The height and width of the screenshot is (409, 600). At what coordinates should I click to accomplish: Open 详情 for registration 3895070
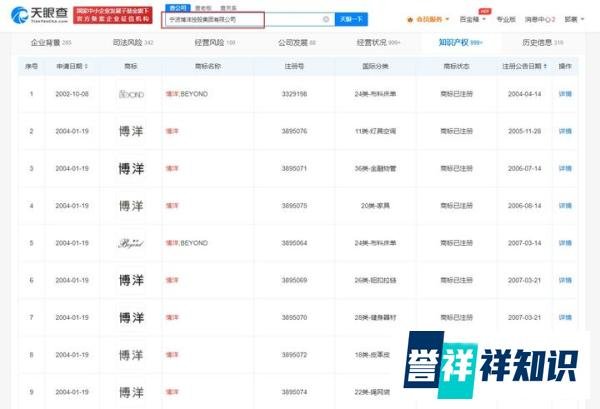565,318
